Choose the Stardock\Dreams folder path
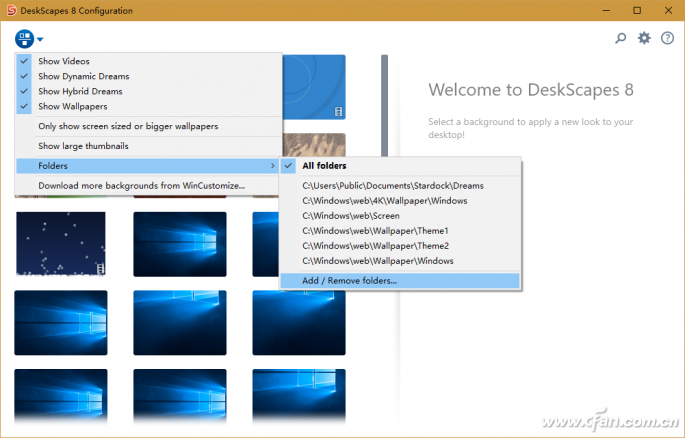The width and height of the screenshot is (685, 438). [400, 186]
